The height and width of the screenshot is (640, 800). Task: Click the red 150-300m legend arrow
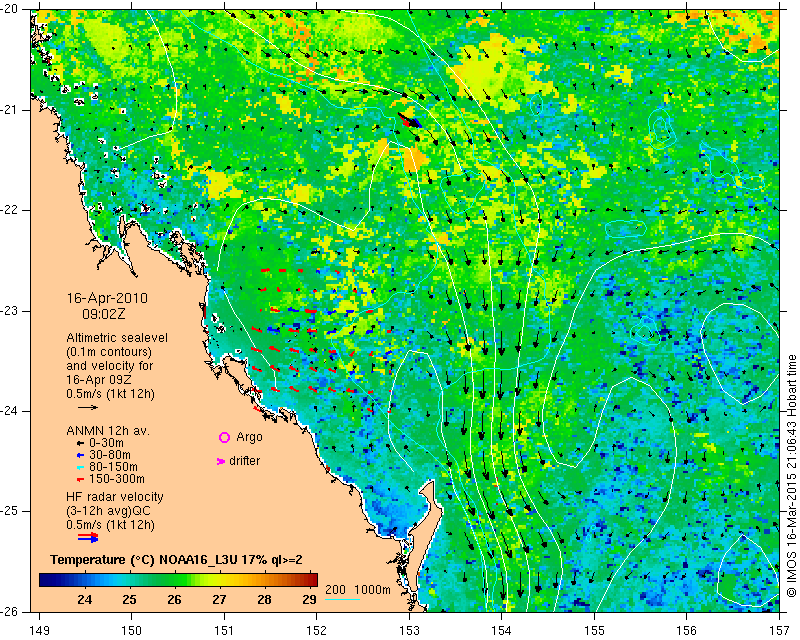[80, 480]
